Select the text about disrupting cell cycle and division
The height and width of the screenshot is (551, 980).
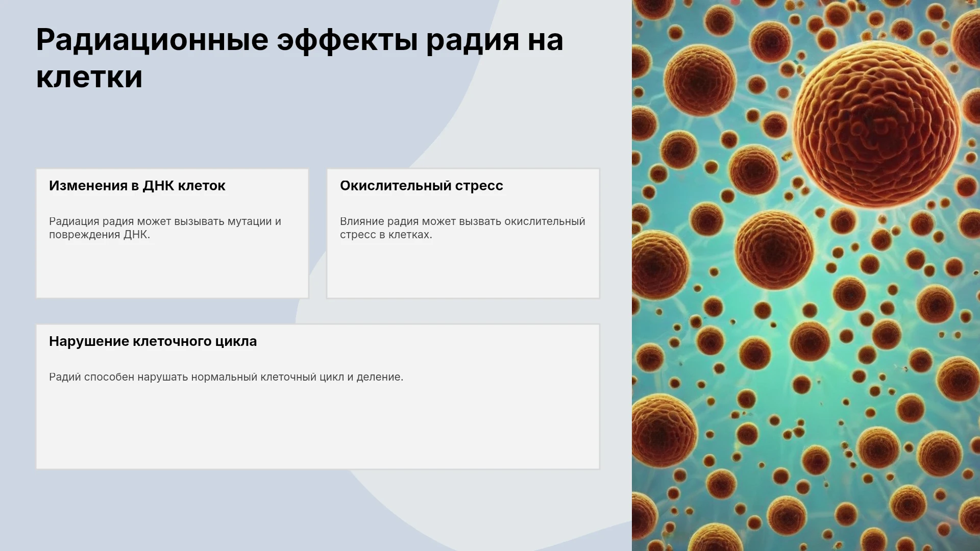(226, 377)
